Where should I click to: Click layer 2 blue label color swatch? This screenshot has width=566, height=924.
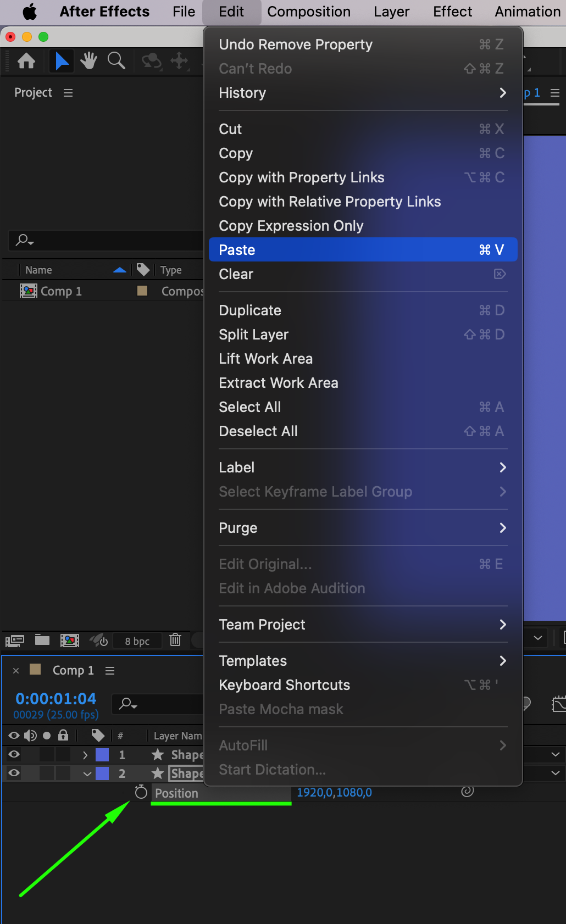pyautogui.click(x=102, y=773)
